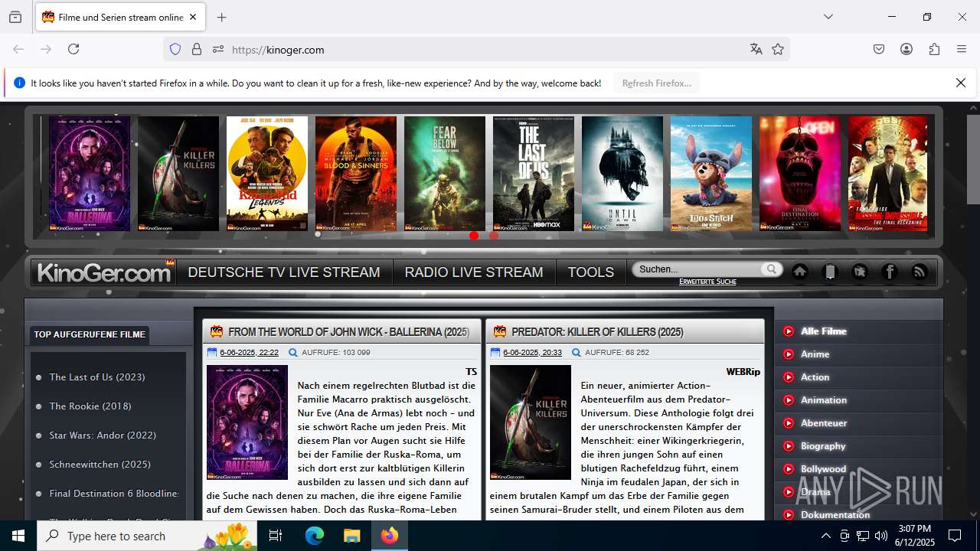The width and height of the screenshot is (980, 551).
Task: Open the Firefox account icon
Action: pos(906,49)
